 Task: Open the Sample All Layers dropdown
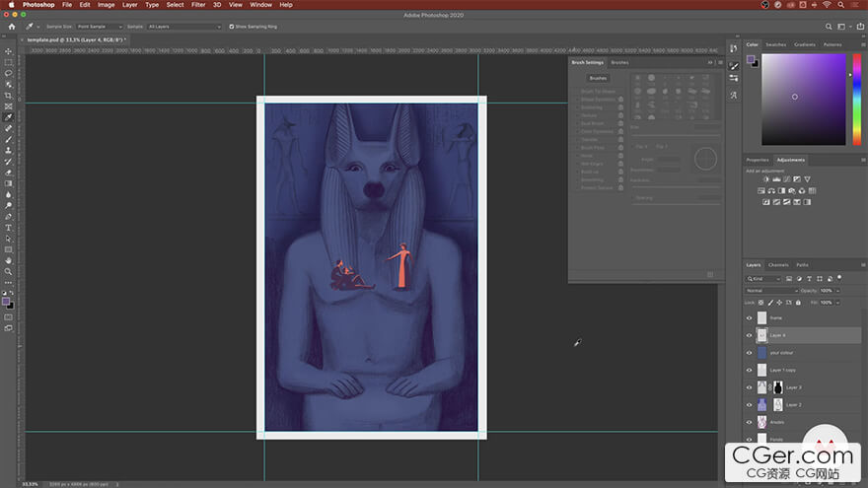tap(184, 27)
